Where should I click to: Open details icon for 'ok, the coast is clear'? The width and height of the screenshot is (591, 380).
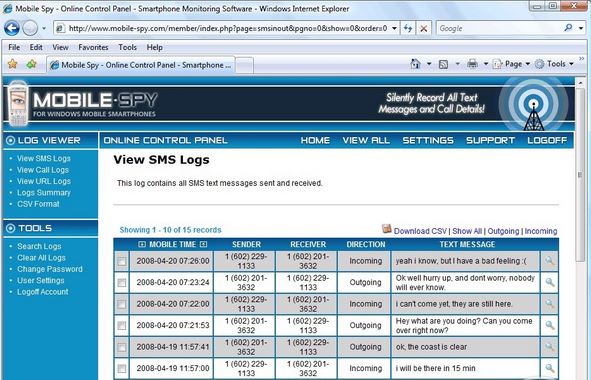[x=550, y=347]
